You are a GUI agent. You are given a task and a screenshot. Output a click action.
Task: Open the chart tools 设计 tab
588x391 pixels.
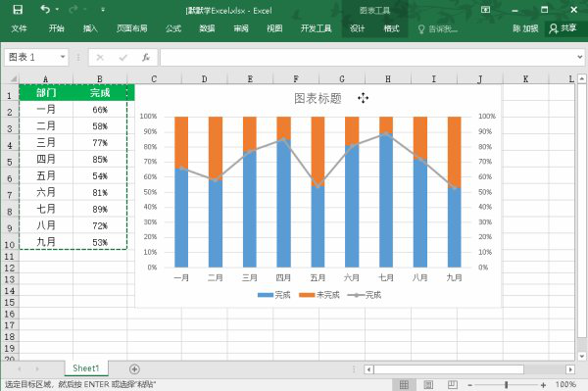pos(357,28)
